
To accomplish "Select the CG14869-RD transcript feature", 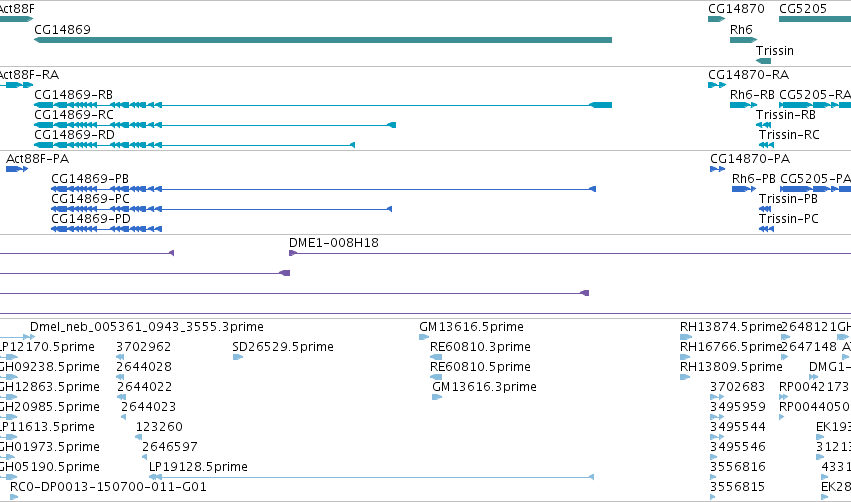I will click(194, 145).
